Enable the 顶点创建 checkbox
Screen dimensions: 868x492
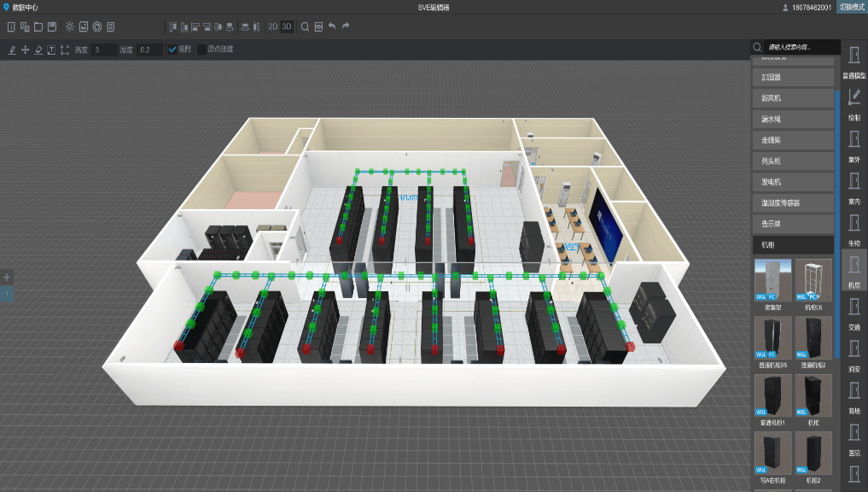(x=201, y=50)
